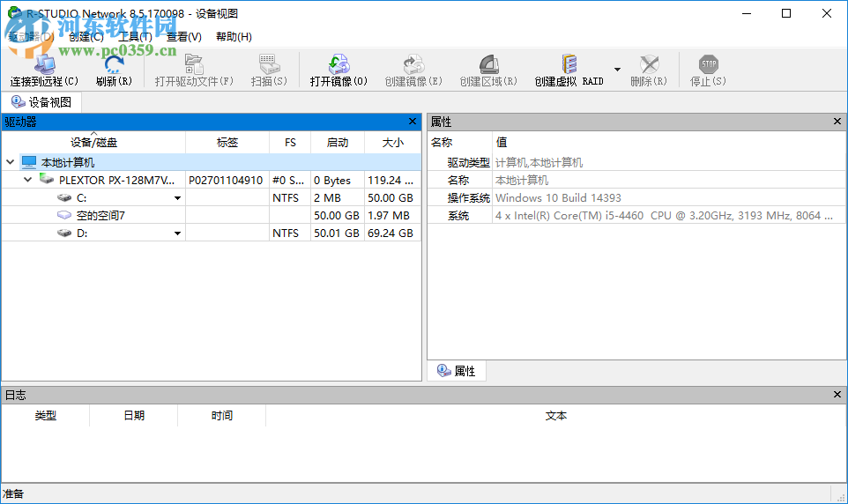Screen dimensions: 848x504
Task: Click the Scan (扫描) toolbar icon
Action: tap(269, 64)
